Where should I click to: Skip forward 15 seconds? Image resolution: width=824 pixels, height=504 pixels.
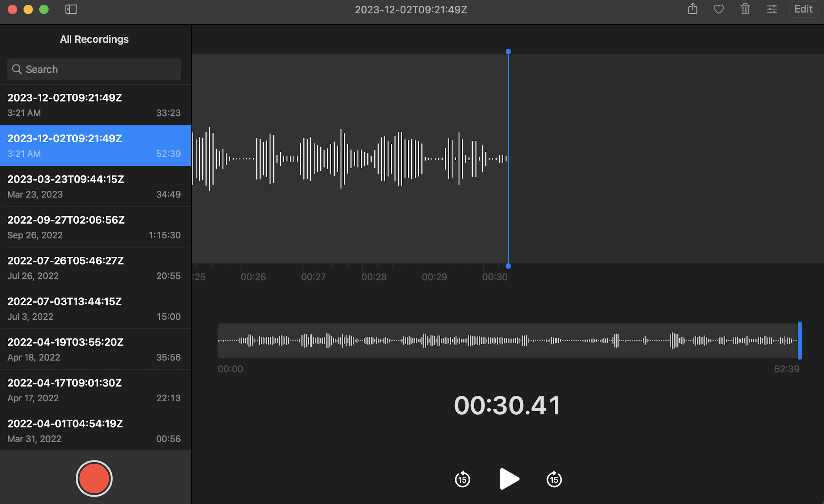[x=554, y=479]
